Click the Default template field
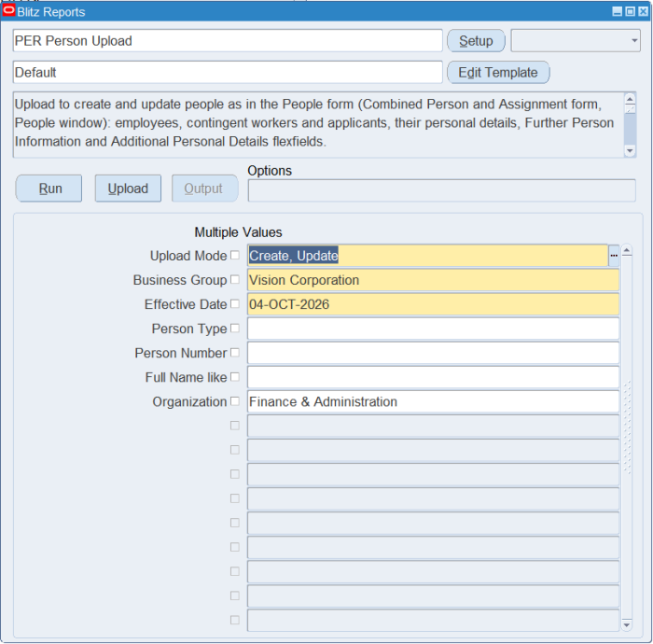 coord(228,73)
